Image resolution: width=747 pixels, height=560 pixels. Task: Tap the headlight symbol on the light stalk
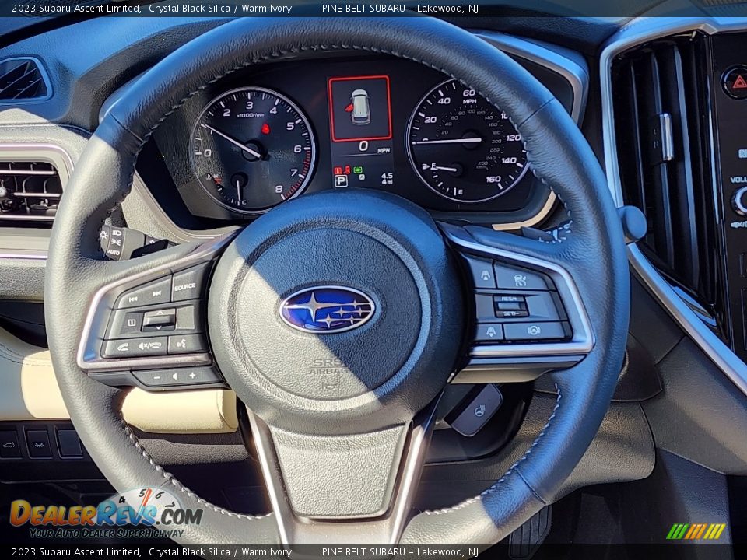coord(117,233)
